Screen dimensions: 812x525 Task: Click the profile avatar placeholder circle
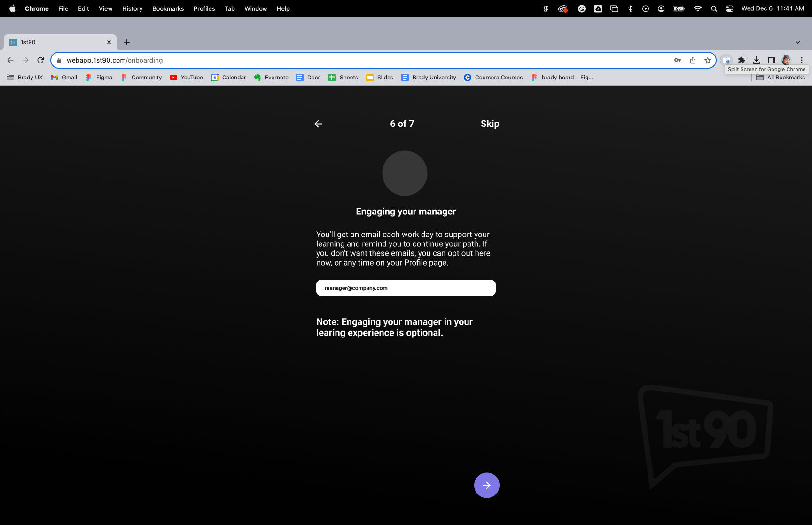[405, 173]
